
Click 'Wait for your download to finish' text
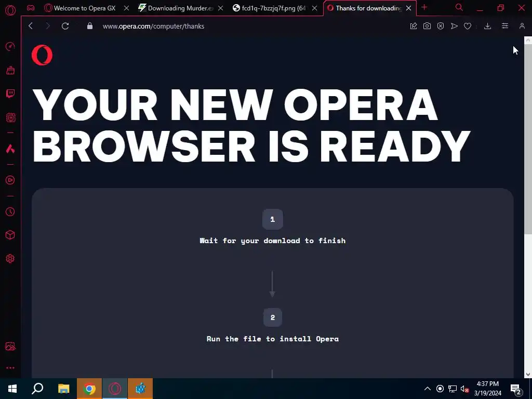(272, 241)
